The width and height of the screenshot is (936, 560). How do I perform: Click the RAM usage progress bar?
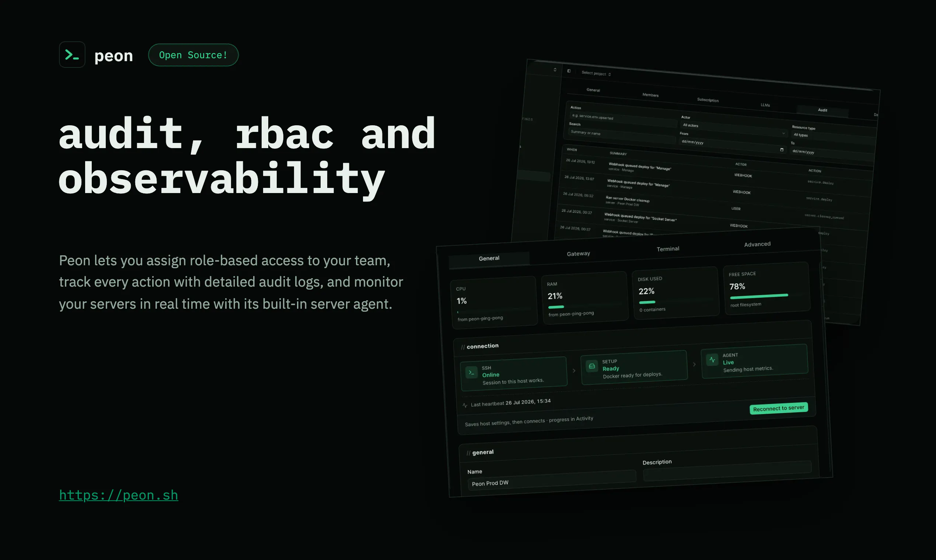pos(584,305)
